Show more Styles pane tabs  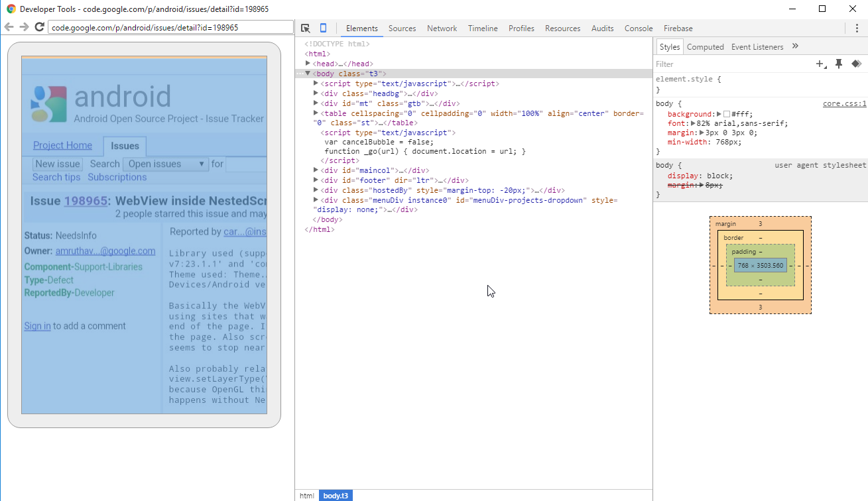pos(795,46)
